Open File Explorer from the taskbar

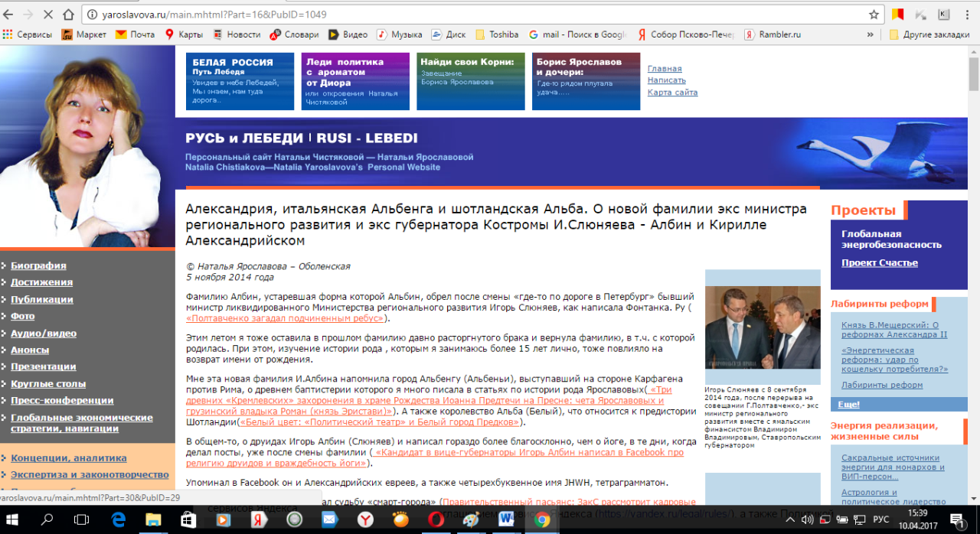(x=153, y=519)
